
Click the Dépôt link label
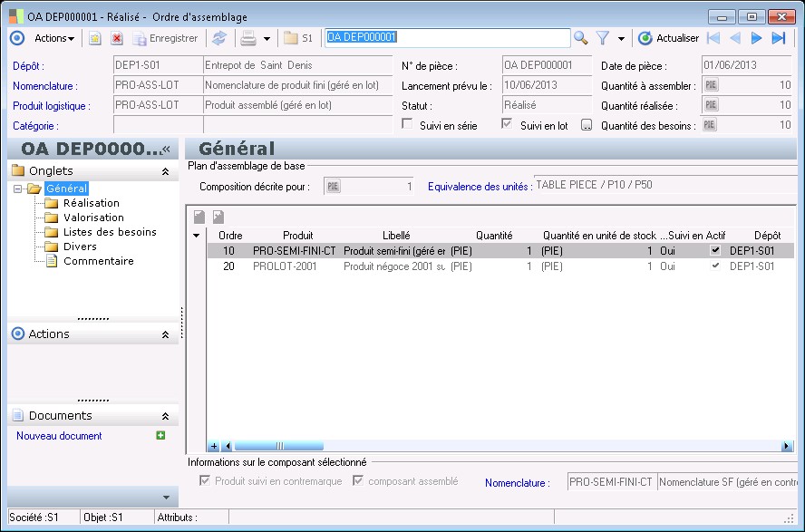pyautogui.click(x=28, y=66)
